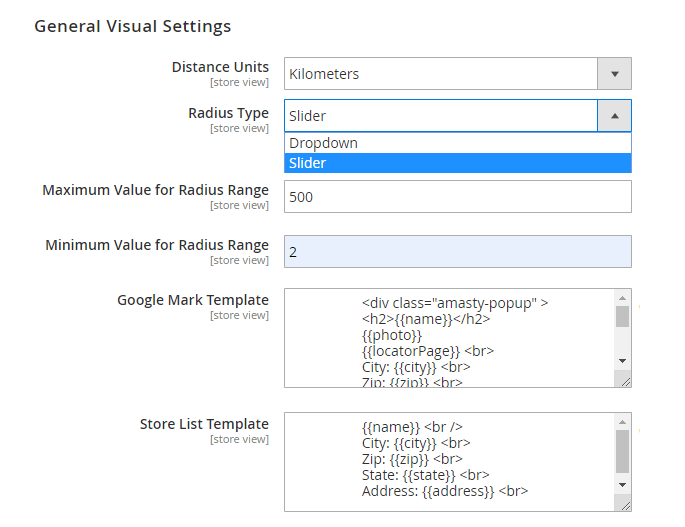Click the Distance Units label
The width and height of the screenshot is (685, 527).
[x=220, y=67]
